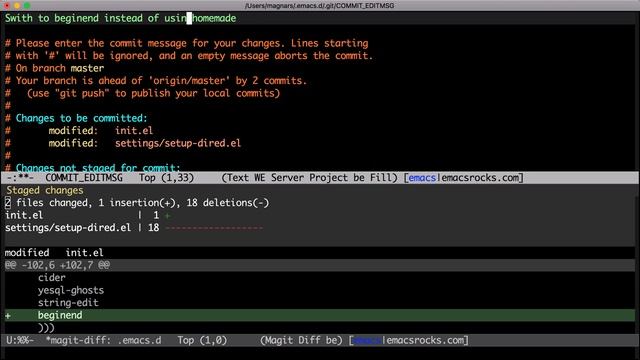The height and width of the screenshot is (360, 640).
Task: Click '*magit-diff: .emacs.d' buffer name
Action: 103,340
